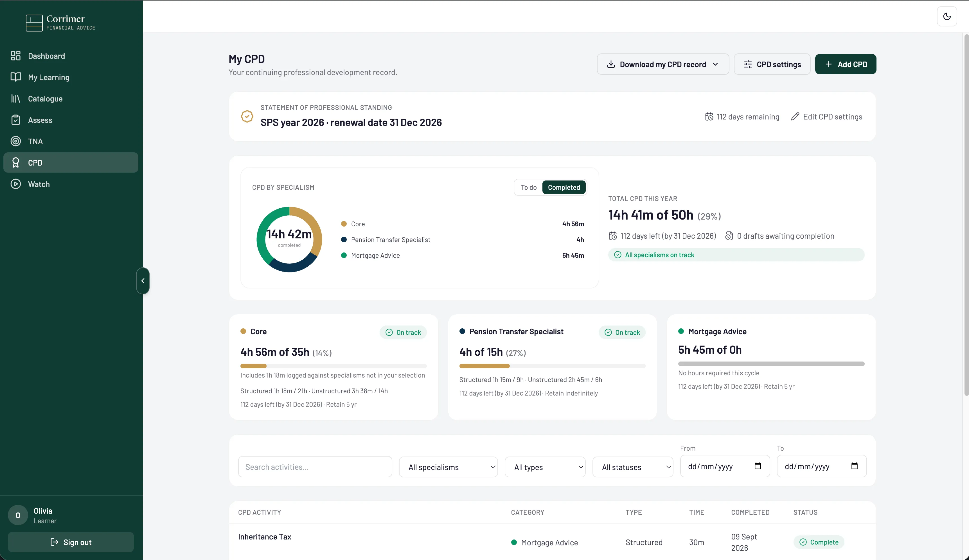The image size is (969, 560).
Task: Click the TNA target icon
Action: tap(16, 141)
